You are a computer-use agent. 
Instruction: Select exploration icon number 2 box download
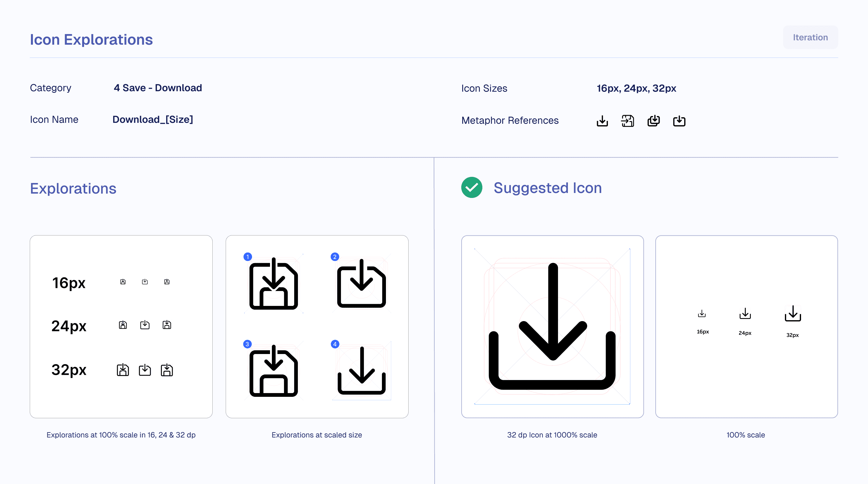tap(361, 284)
